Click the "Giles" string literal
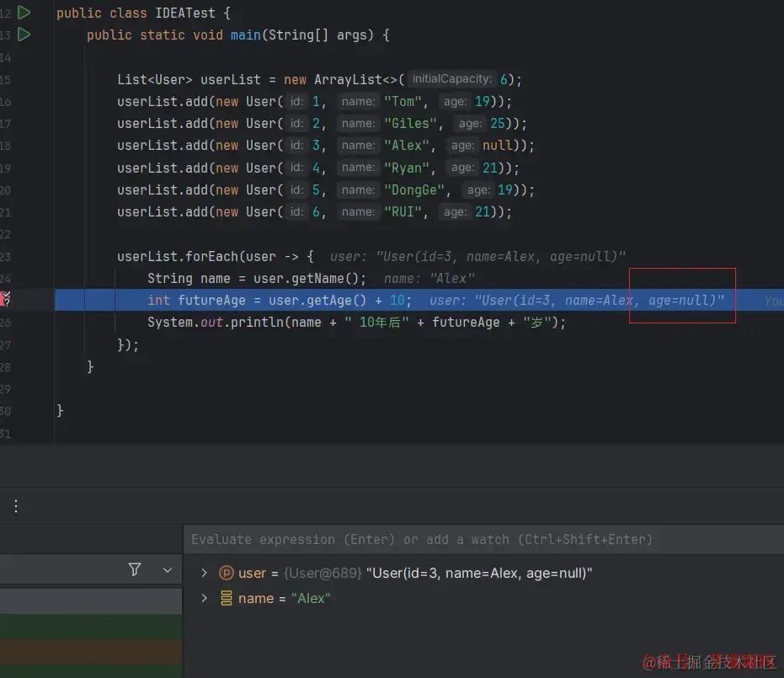 click(410, 124)
